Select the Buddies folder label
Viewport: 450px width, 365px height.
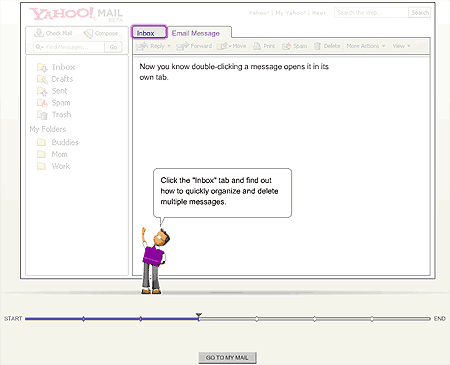(65, 142)
